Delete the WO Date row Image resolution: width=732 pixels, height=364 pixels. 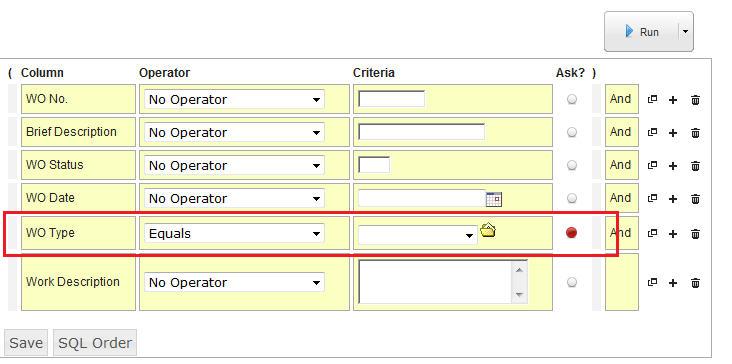tap(695, 199)
